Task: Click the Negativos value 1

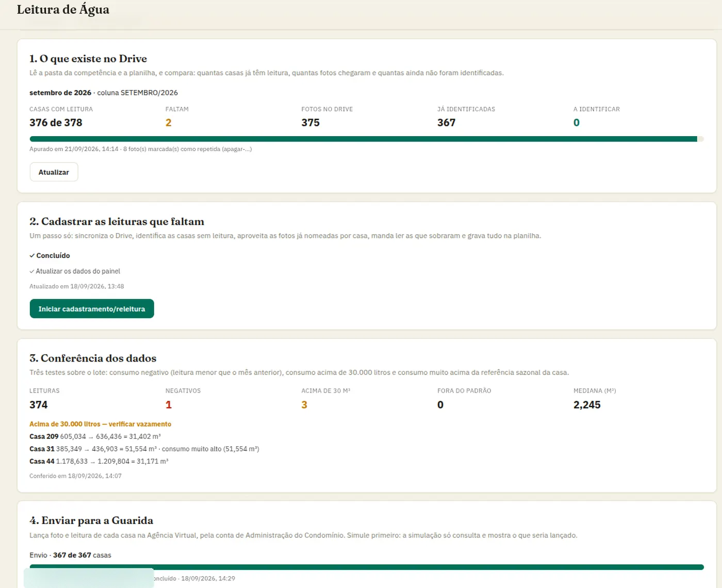Action: click(x=169, y=405)
